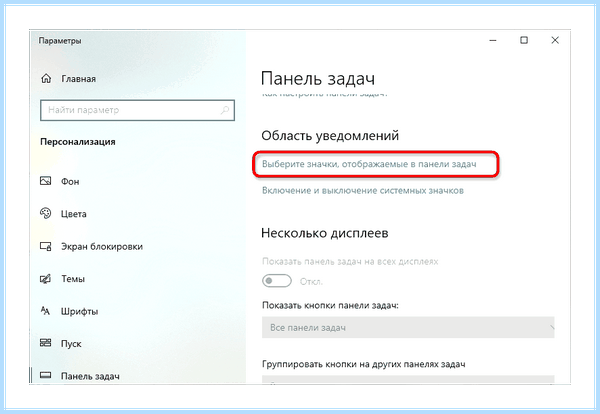Image resolution: width=600 pixels, height=414 pixels.
Task: Open Включение и выключение системных значков link
Action: click(363, 191)
